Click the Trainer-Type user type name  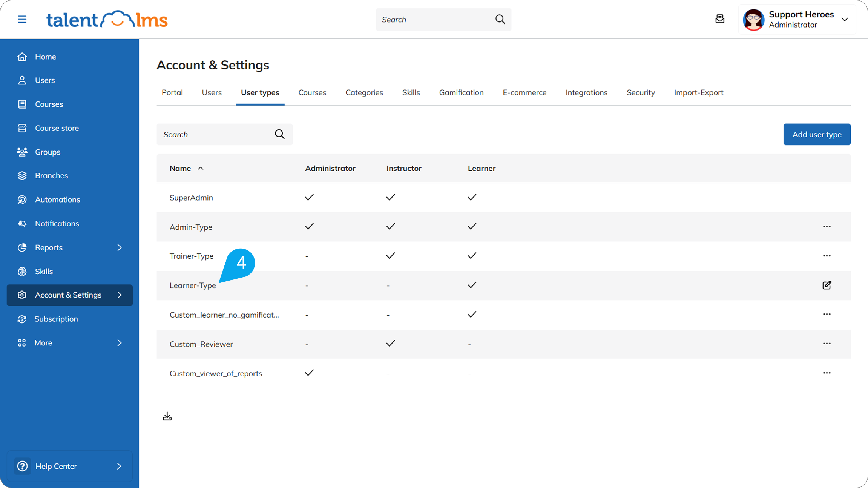[x=191, y=256]
